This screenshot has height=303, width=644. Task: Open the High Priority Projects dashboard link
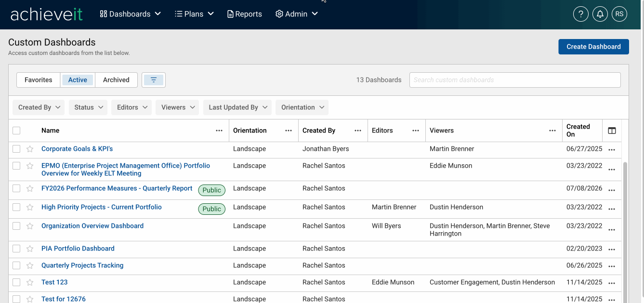point(102,207)
